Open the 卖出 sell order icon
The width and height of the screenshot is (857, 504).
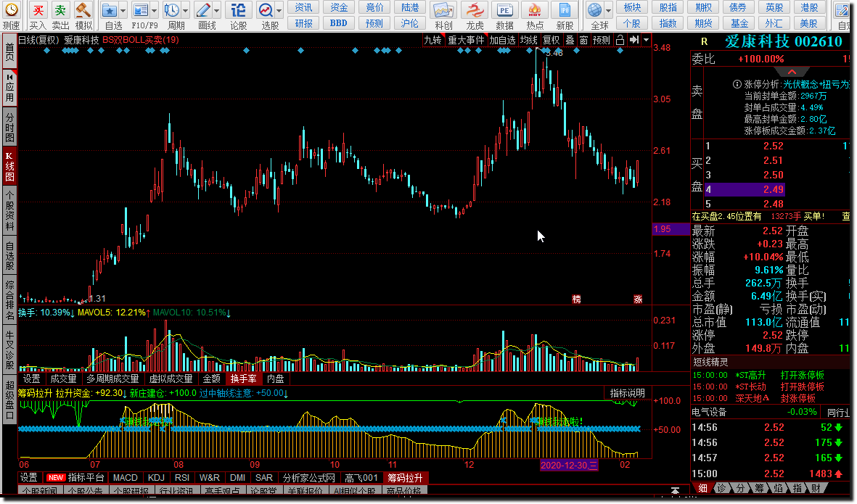point(60,10)
